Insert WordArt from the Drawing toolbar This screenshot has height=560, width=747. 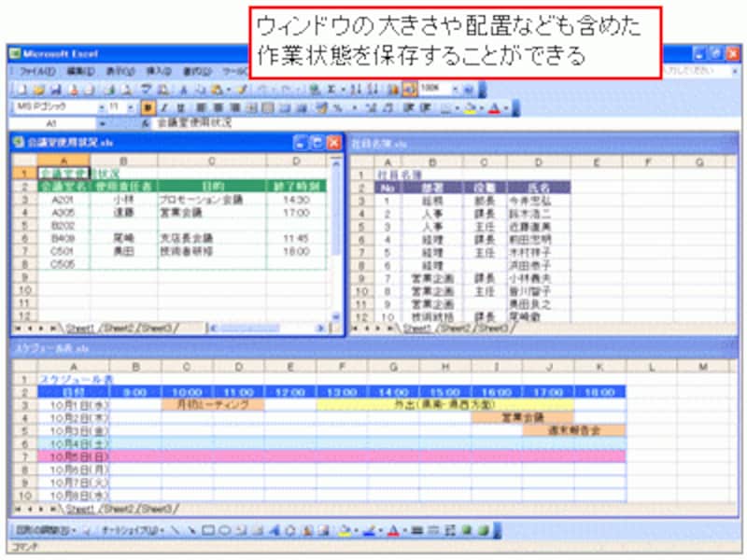(274, 530)
